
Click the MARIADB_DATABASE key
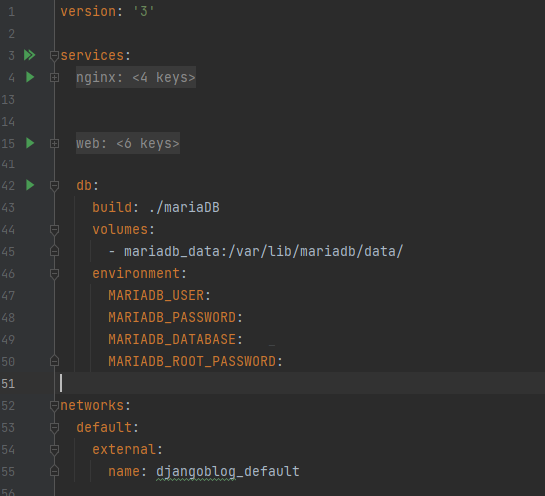coord(172,339)
